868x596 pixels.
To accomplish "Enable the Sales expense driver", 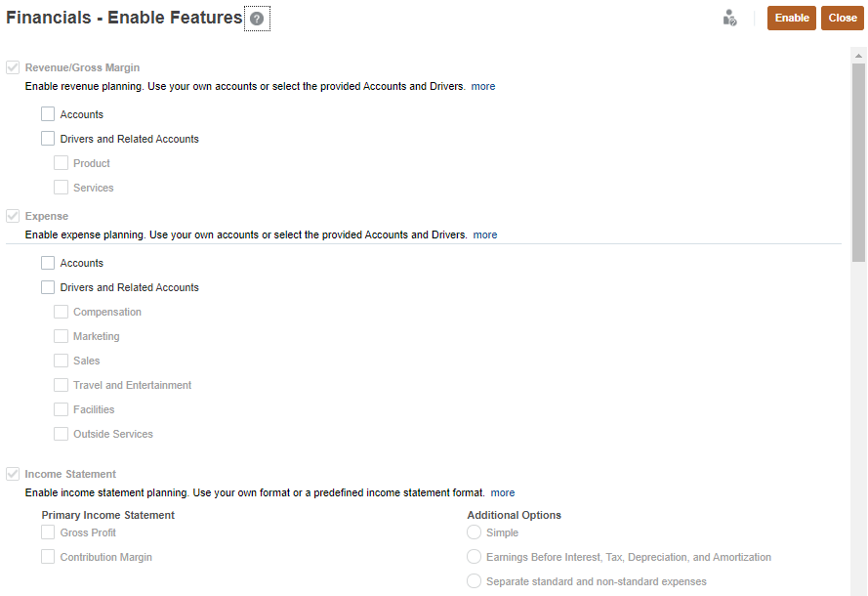I will point(60,360).
